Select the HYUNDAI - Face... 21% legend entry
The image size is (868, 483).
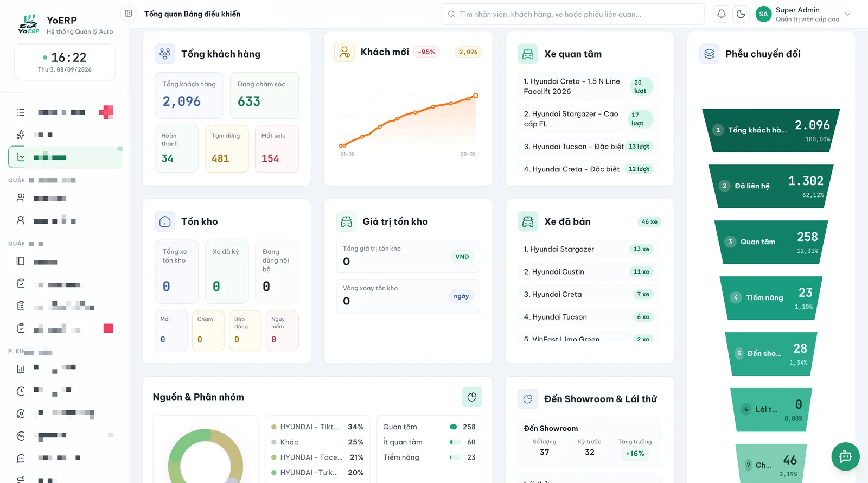317,457
